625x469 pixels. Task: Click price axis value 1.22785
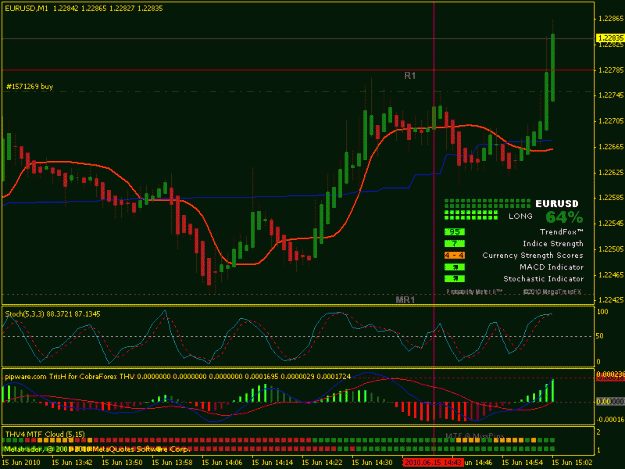(611, 70)
